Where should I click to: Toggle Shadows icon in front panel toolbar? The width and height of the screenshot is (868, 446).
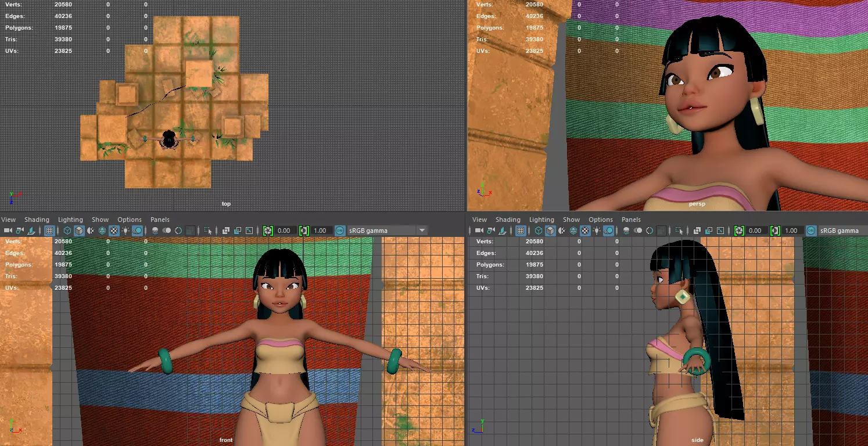137,231
